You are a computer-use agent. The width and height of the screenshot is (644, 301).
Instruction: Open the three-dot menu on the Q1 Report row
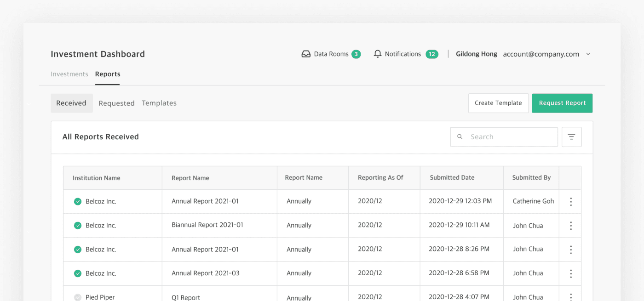570,297
